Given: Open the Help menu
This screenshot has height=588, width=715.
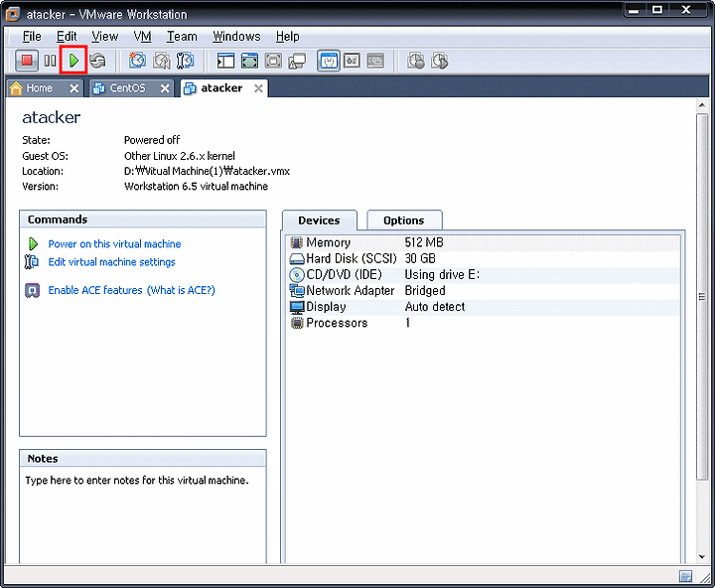Looking at the screenshot, I should click(x=287, y=37).
